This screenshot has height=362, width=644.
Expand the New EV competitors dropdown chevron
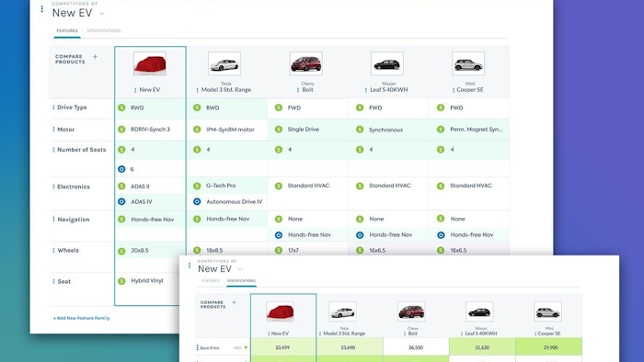[x=102, y=14]
